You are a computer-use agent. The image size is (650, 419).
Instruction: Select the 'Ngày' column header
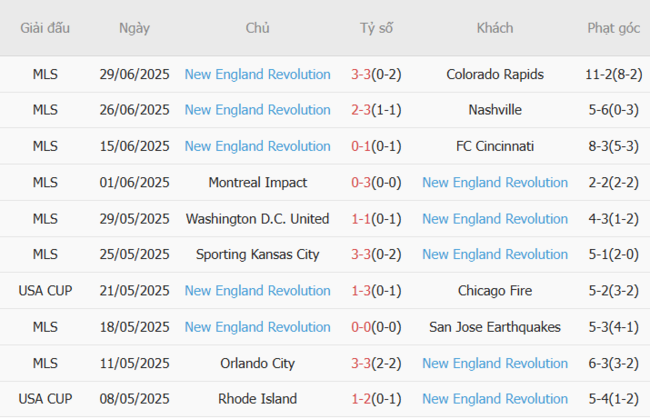point(135,28)
